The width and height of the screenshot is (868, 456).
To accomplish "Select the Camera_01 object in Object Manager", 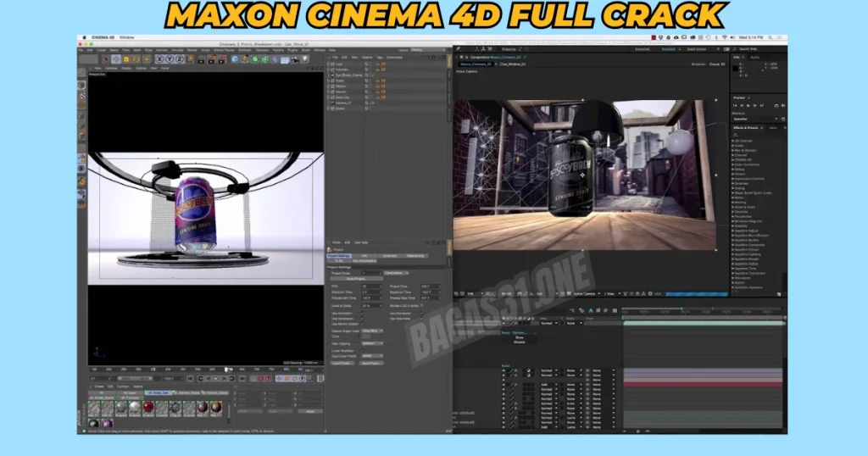I will tap(343, 103).
